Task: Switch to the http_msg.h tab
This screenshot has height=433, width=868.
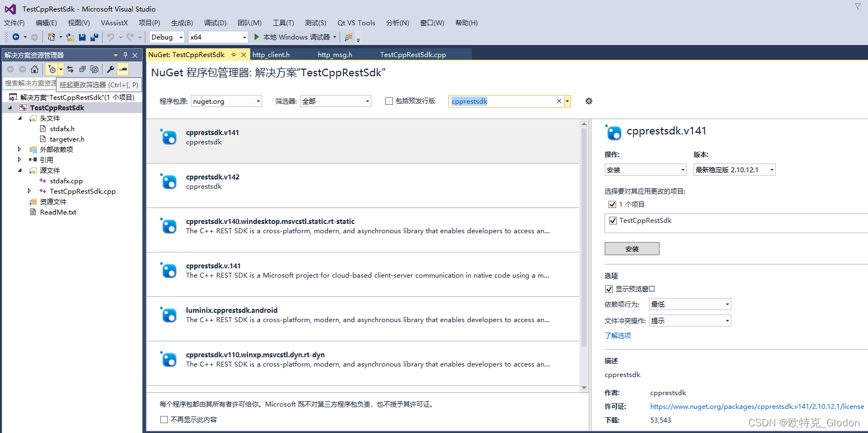Action: (x=335, y=54)
